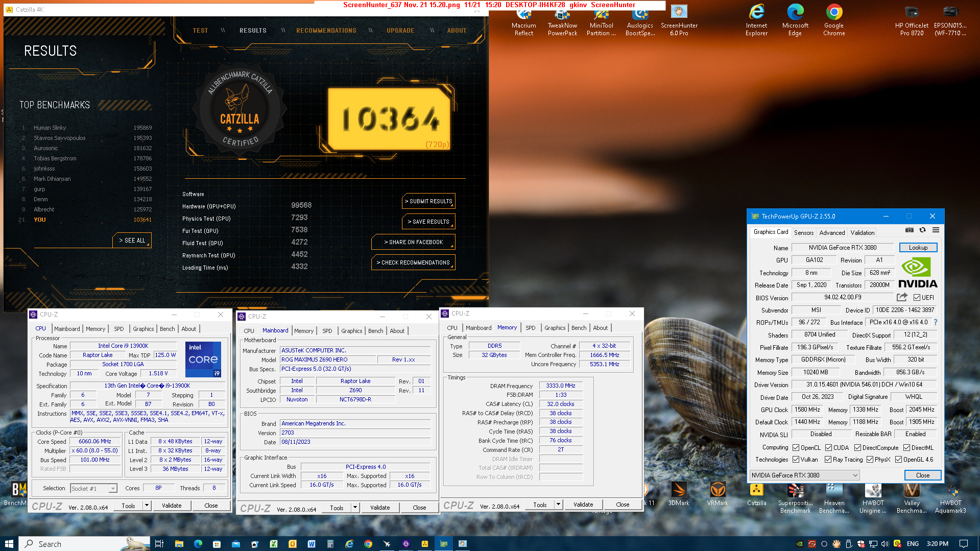Open Macrium Reflect desktop icon
This screenshot has width=980, height=551.
point(524,20)
